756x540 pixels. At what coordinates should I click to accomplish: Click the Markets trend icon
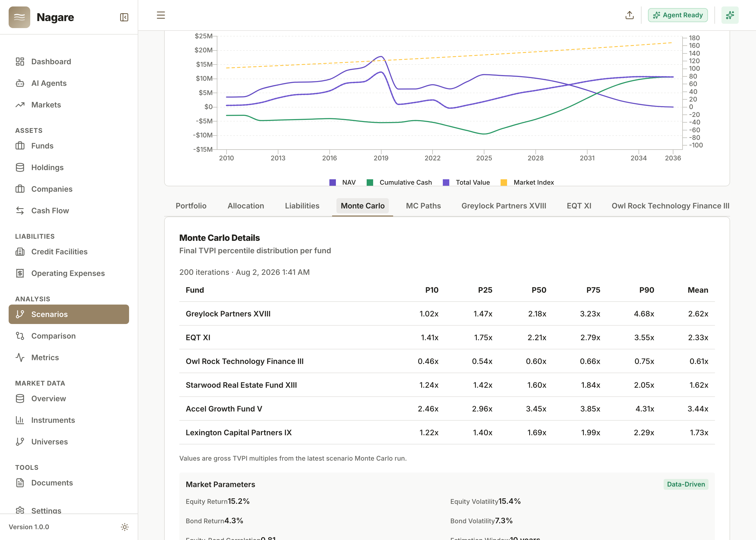point(20,105)
